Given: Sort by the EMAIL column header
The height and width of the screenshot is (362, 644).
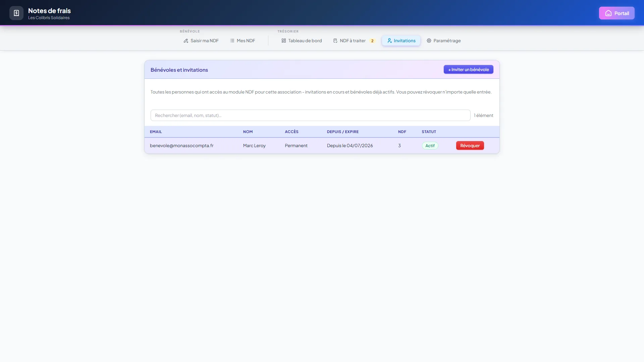Looking at the screenshot, I should (x=156, y=132).
